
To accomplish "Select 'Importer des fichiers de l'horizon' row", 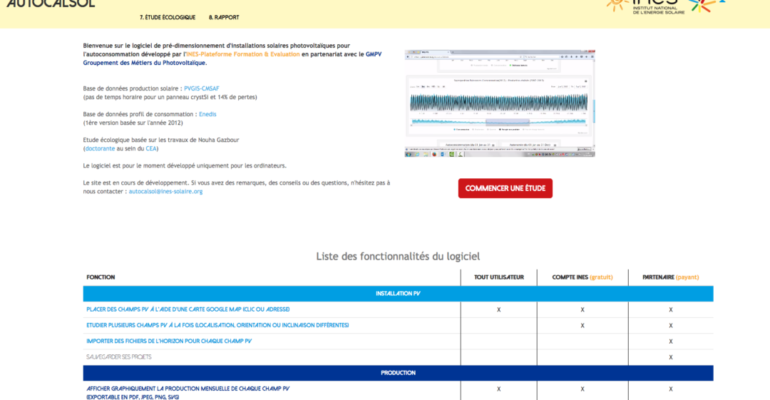I will (169, 341).
